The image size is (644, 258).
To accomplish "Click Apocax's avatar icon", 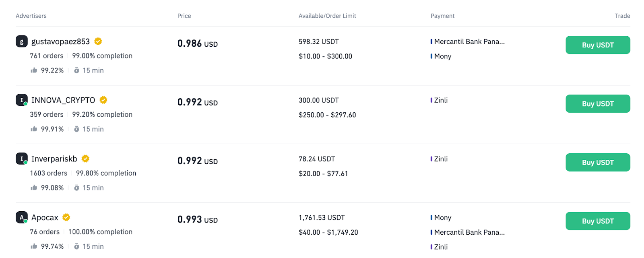I will [x=22, y=217].
